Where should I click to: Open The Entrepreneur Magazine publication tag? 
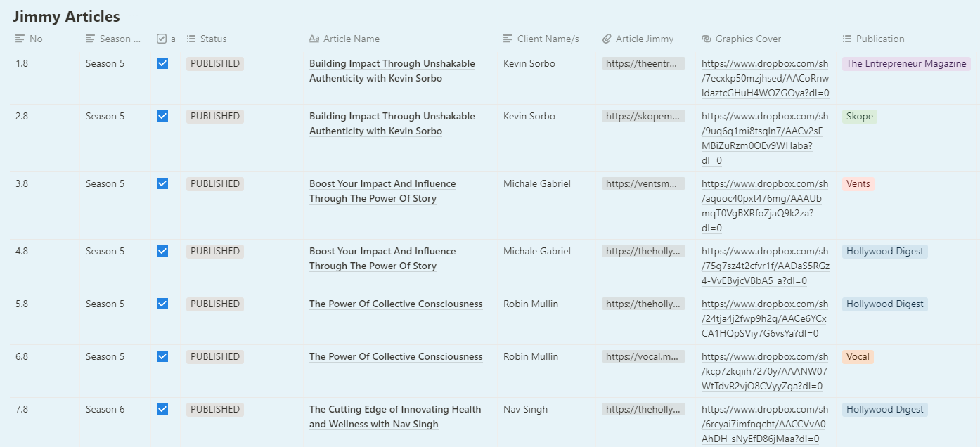pos(905,64)
